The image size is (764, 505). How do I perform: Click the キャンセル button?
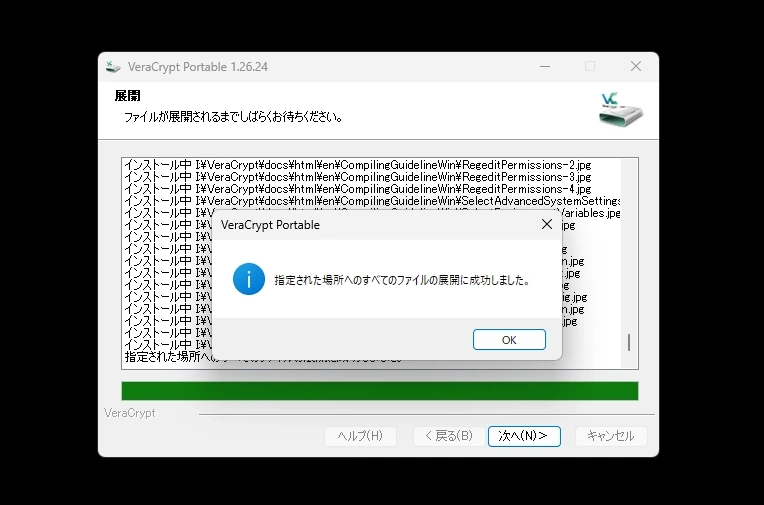[611, 436]
